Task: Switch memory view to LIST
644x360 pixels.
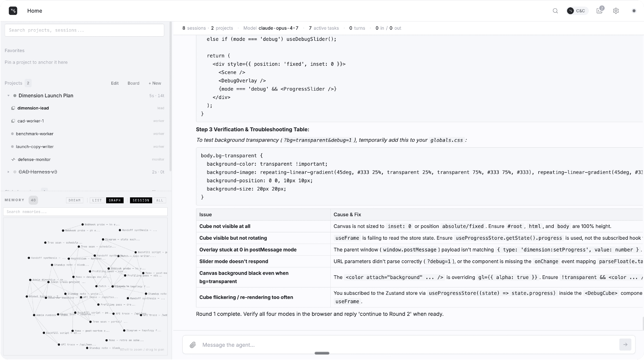Action: (x=97, y=200)
